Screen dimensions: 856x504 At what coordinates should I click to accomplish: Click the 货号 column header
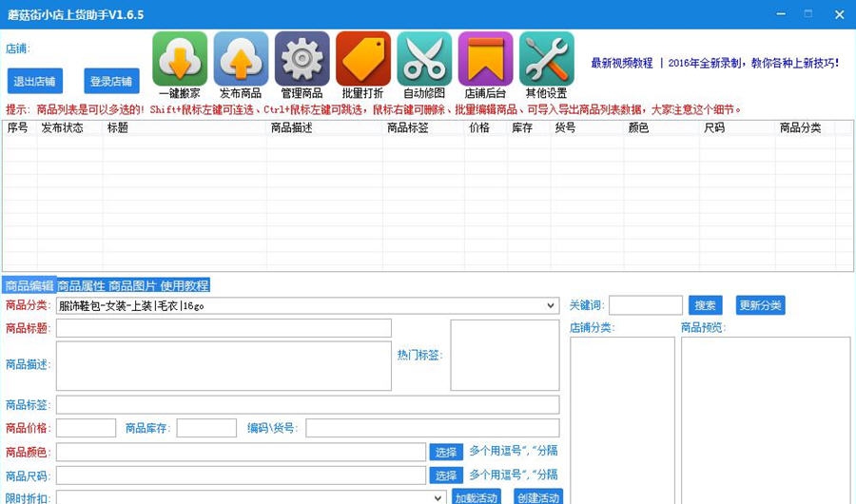point(587,127)
